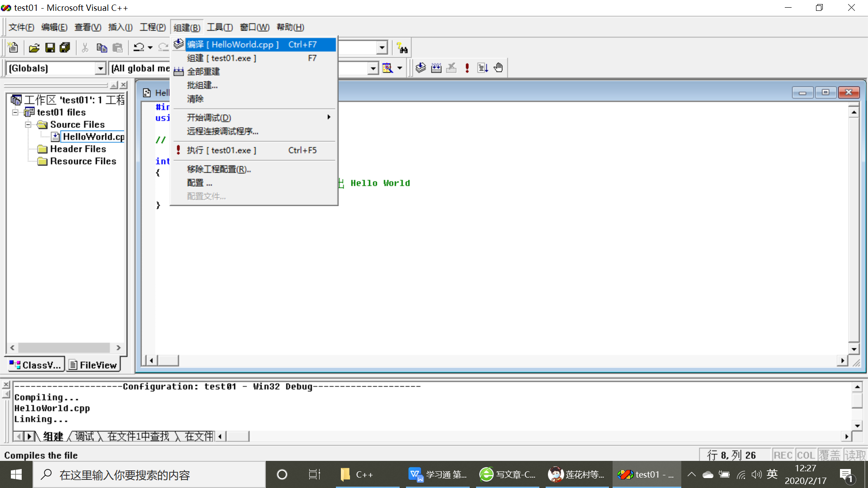Switch to the FileView tab
The width and height of the screenshot is (868, 488).
point(93,365)
